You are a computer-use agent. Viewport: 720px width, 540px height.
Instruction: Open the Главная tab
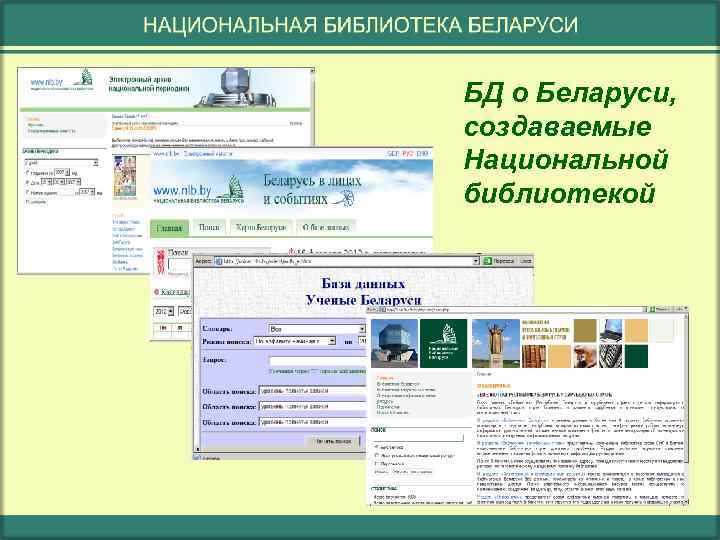[169, 228]
